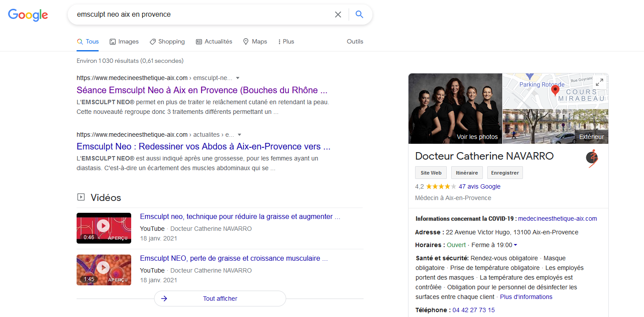Open Séance Emsculpt Neo à Aix result
Image resolution: width=644 pixels, height=317 pixels.
point(202,91)
